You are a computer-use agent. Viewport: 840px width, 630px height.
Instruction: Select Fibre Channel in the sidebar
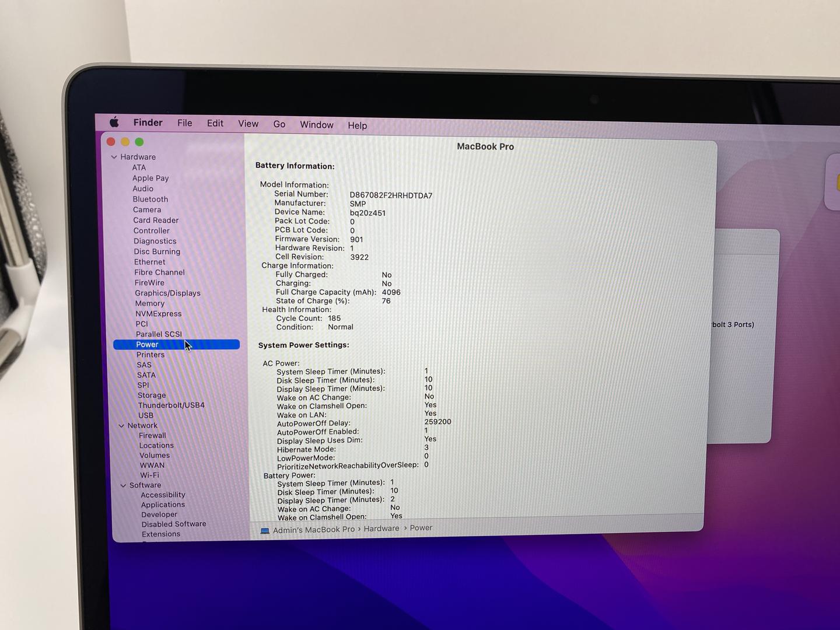click(159, 272)
